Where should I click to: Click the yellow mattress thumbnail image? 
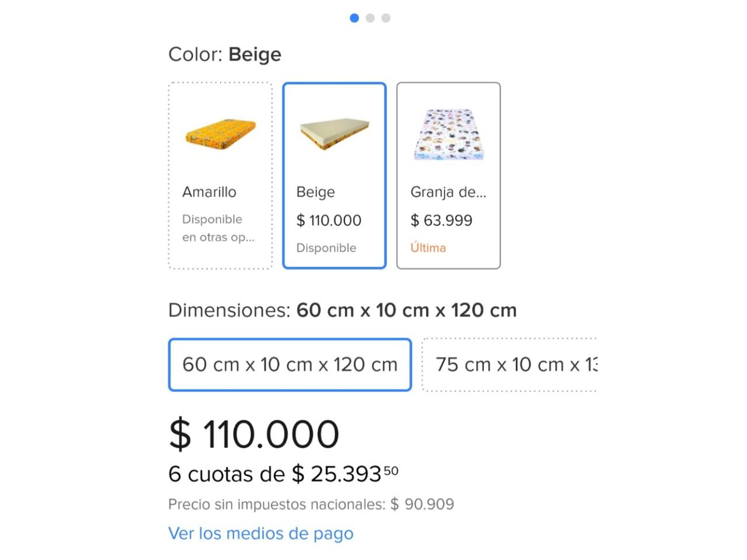[221, 134]
